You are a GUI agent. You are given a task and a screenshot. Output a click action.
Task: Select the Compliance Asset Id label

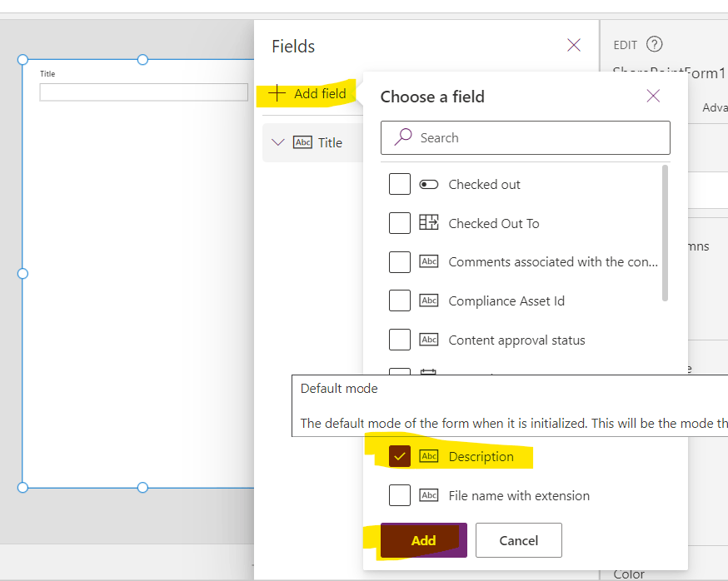click(506, 301)
